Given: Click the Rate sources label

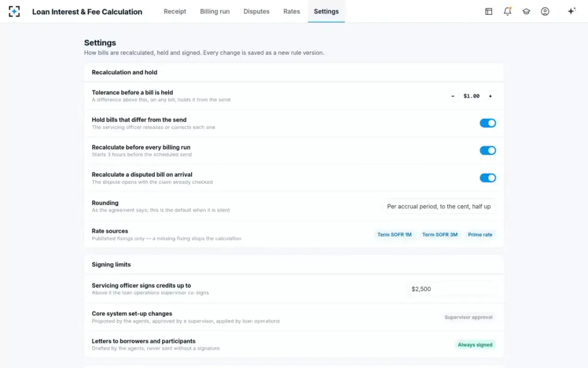Looking at the screenshot, I should (x=110, y=231).
